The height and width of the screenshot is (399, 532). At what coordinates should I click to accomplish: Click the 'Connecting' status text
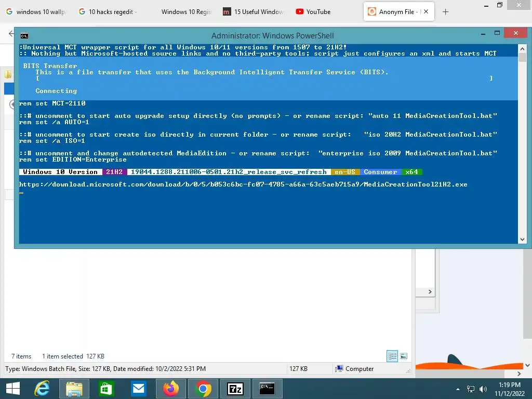[x=56, y=91]
